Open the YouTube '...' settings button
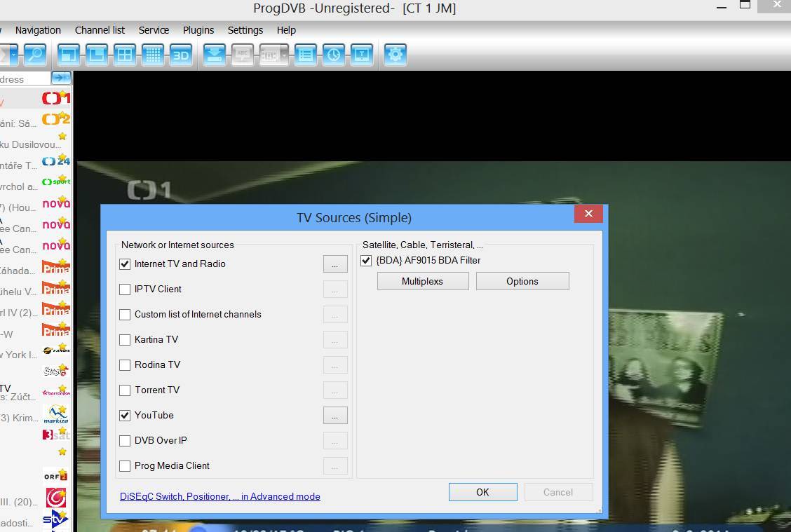The width and height of the screenshot is (791, 532). point(335,416)
